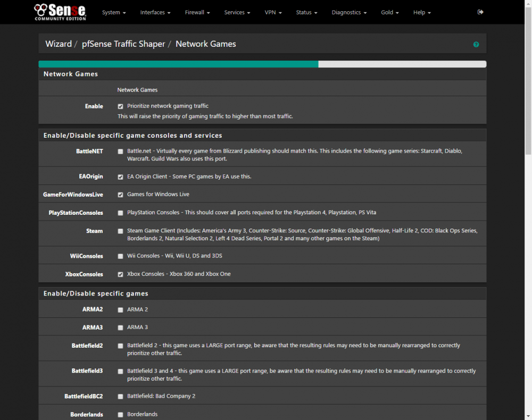Click 'Enable/Disable specific game consoles and services' heading
This screenshot has width=532, height=420.
(x=132, y=135)
